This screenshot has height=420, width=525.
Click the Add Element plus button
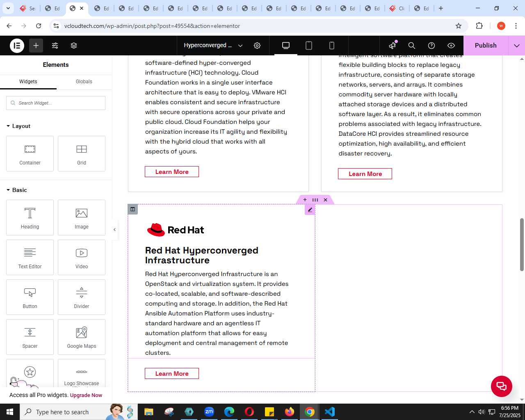click(36, 46)
